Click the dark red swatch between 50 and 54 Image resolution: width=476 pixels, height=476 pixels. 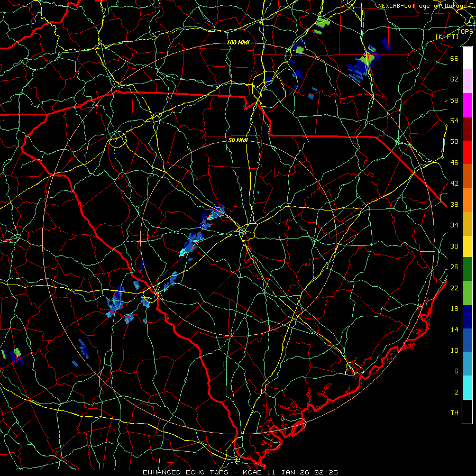pyautogui.click(x=467, y=129)
